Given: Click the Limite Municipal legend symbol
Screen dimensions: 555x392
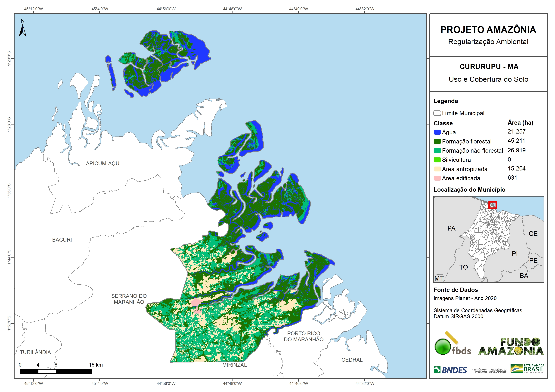Looking at the screenshot, I should (x=437, y=113).
